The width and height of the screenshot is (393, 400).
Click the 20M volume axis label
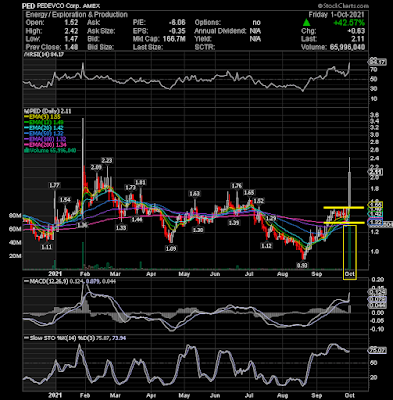pos(15,256)
